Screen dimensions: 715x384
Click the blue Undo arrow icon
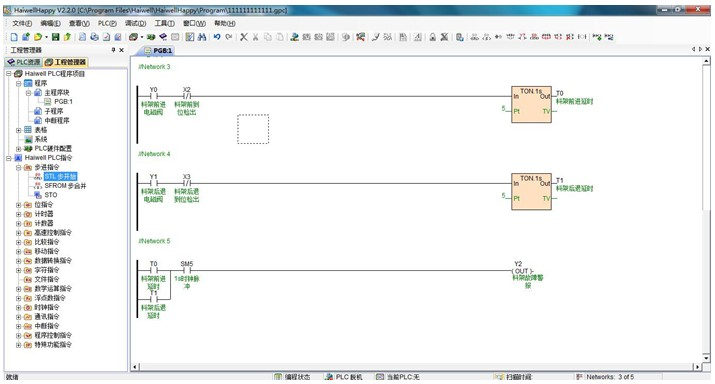tap(217, 37)
